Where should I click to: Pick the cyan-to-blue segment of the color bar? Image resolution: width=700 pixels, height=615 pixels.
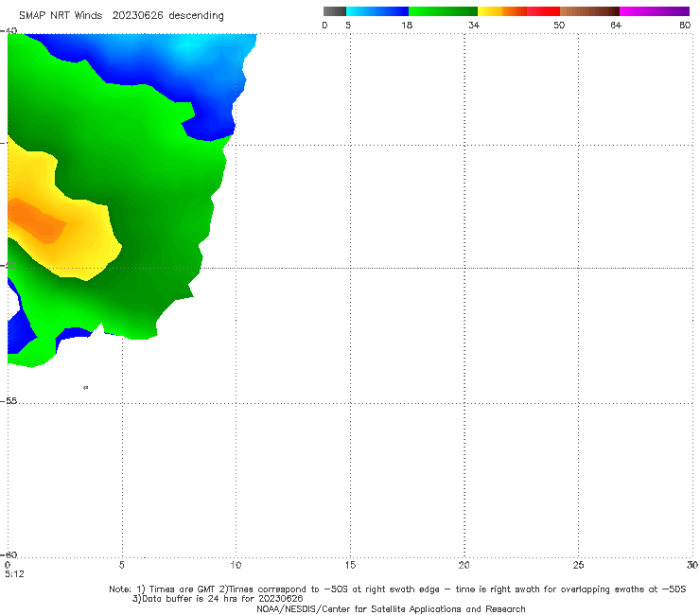(x=377, y=11)
